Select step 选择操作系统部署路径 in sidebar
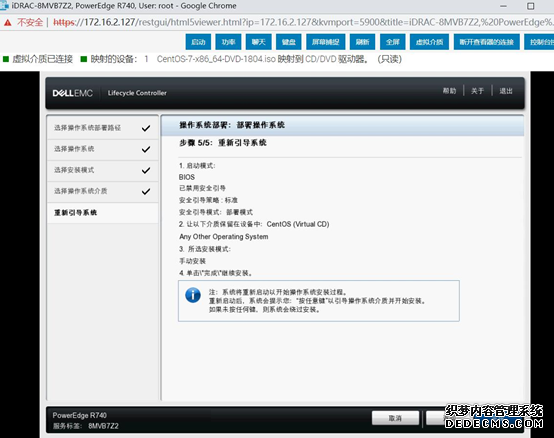554x438 pixels. [x=102, y=128]
